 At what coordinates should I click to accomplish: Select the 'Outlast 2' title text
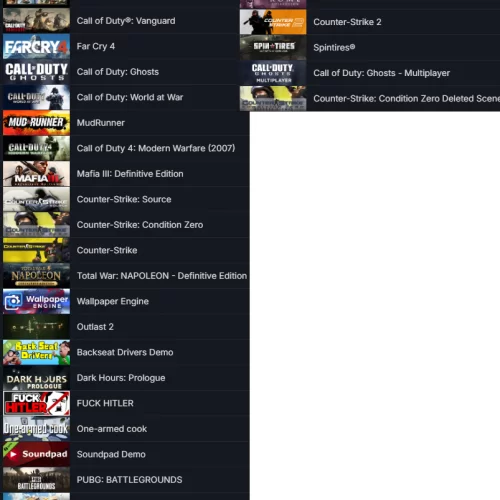pos(95,327)
